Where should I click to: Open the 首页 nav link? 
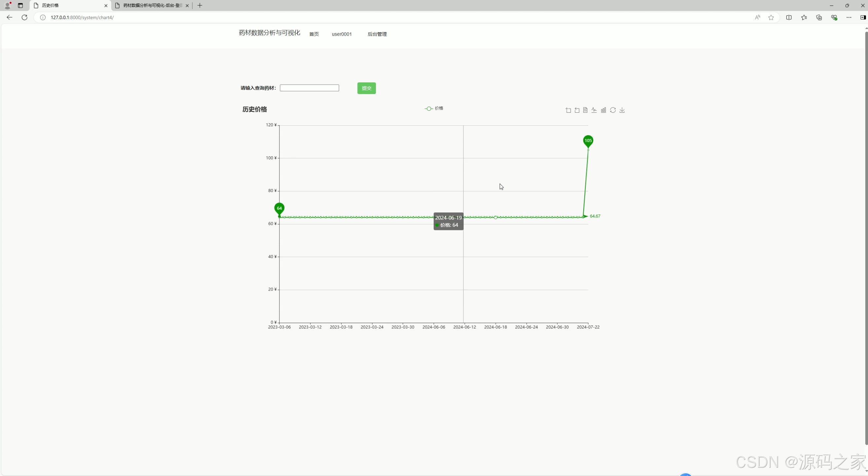(x=314, y=34)
